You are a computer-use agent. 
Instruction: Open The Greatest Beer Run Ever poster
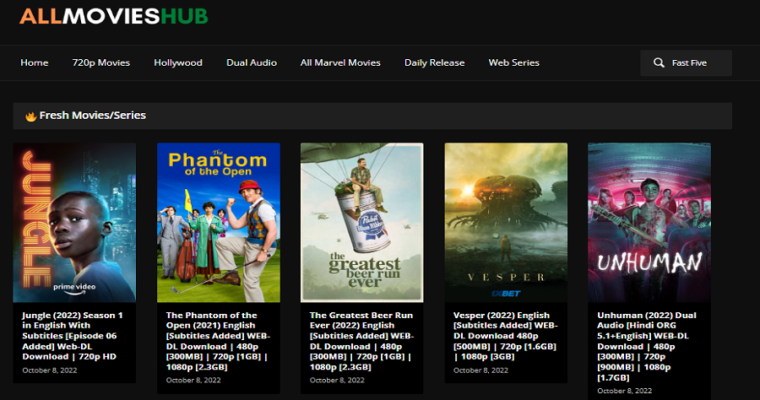coord(362,223)
